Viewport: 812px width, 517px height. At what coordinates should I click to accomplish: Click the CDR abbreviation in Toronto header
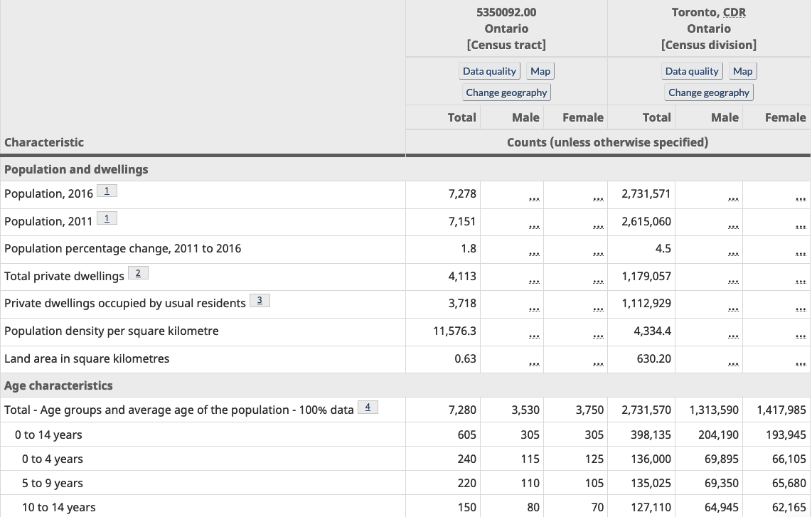pyautogui.click(x=734, y=12)
